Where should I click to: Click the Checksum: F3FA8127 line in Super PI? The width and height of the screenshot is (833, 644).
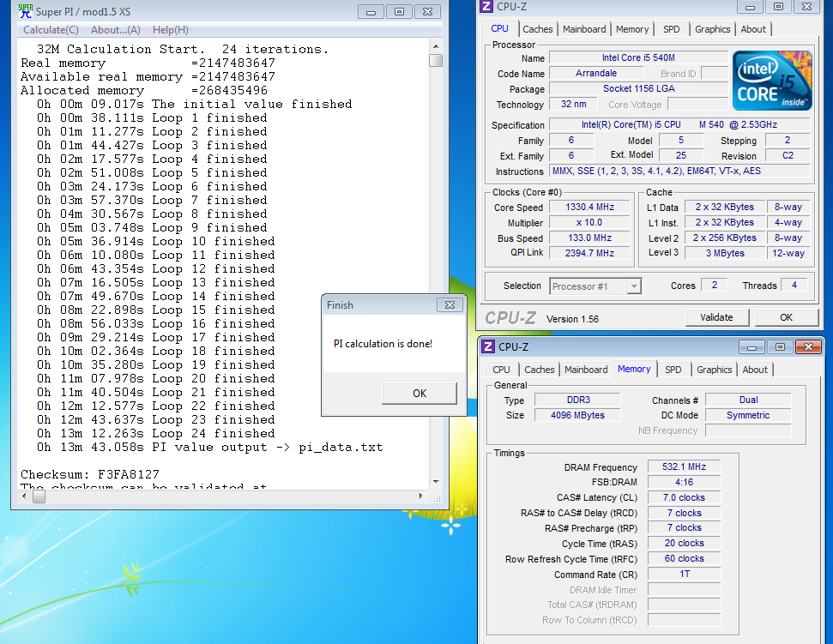[90, 474]
